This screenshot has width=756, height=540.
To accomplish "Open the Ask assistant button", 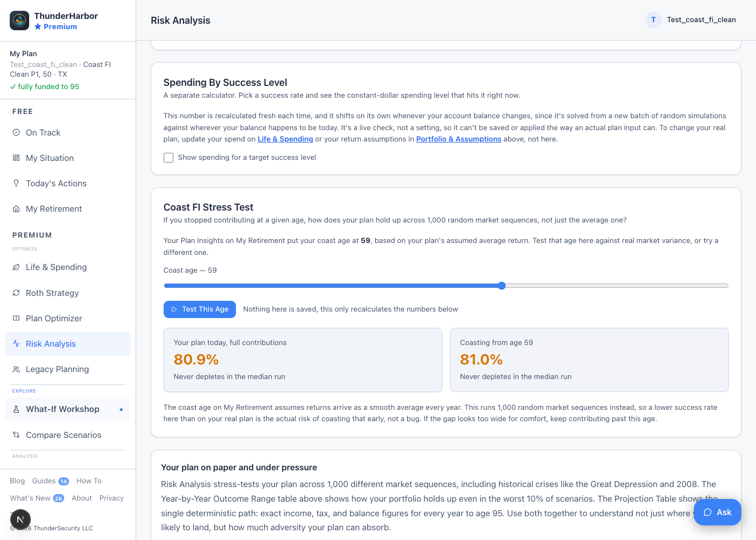I will pos(717,512).
